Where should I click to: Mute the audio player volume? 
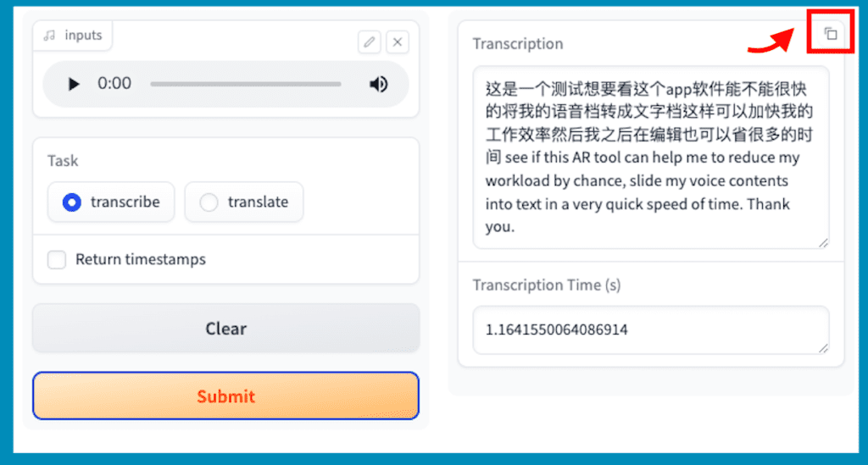click(378, 84)
